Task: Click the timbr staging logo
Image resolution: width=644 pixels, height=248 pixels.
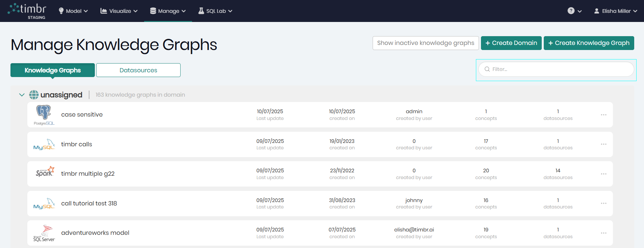Action: (x=27, y=11)
